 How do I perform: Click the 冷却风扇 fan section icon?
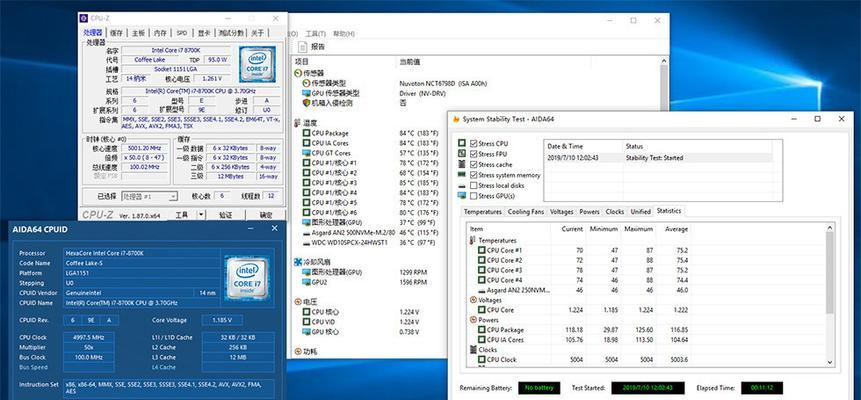(298, 262)
